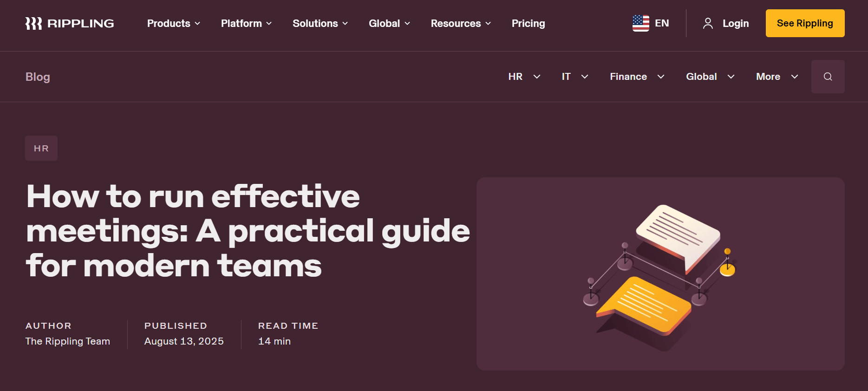Open the blog search magnifier icon
868x391 pixels.
pos(828,77)
